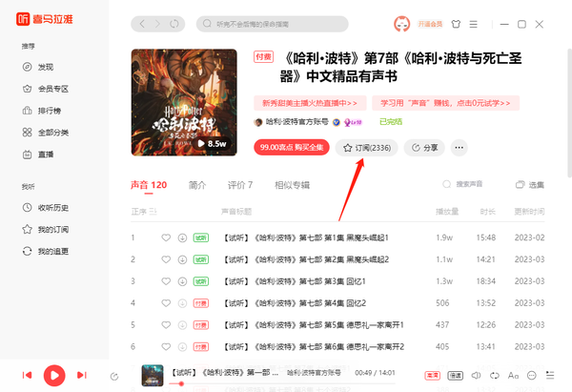The image size is (572, 392).
Task: Toggle 正序 sort order
Action: point(144,212)
